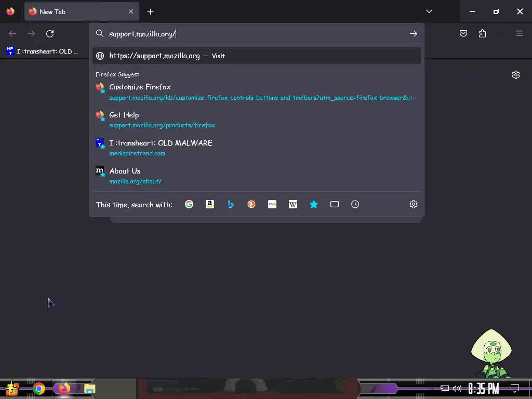
Task: Open the Get Help suggestion
Action: coord(257,120)
